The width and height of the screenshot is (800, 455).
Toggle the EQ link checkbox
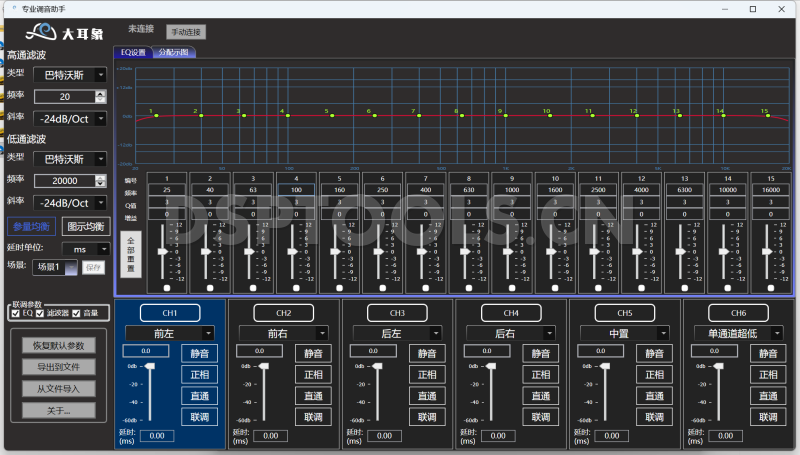pos(15,313)
